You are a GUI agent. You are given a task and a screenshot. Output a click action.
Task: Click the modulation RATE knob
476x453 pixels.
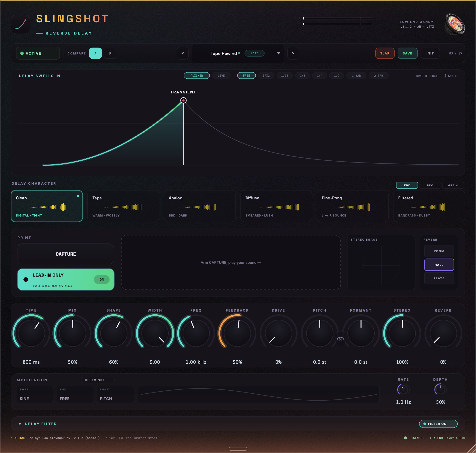pyautogui.click(x=403, y=389)
